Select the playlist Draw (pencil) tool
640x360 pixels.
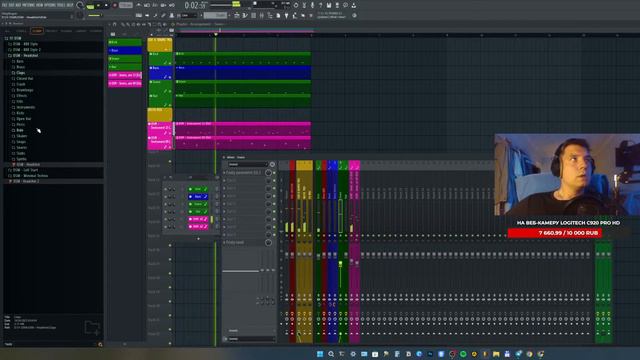click(123, 24)
